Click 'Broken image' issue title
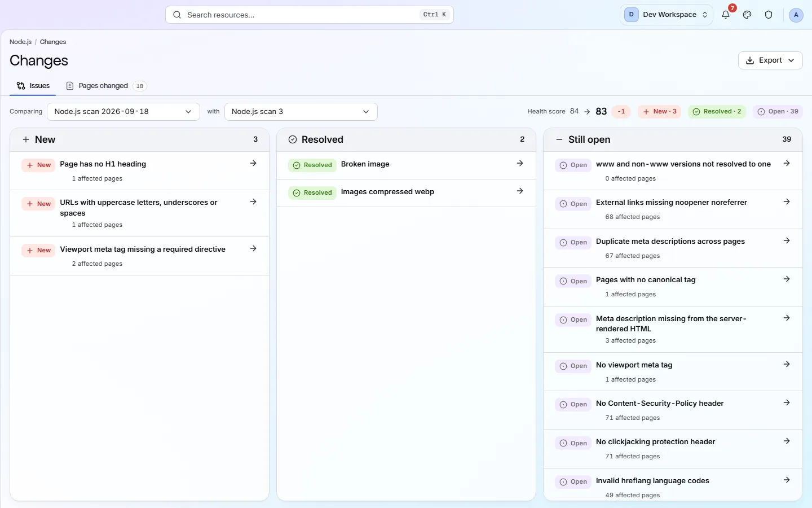The image size is (812, 508). pos(365,164)
